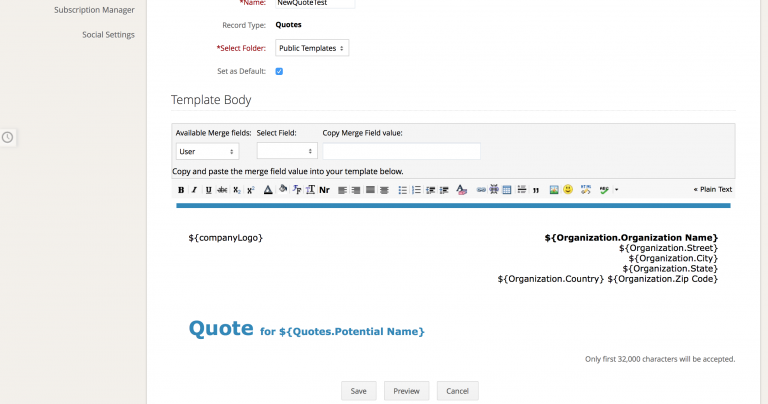
Task: Open the background fill color tool
Action: tap(283, 190)
